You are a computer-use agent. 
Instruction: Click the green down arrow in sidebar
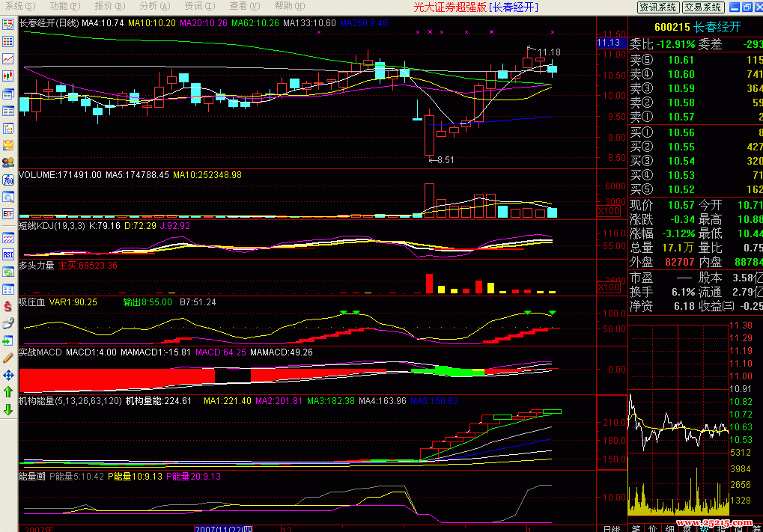click(8, 409)
